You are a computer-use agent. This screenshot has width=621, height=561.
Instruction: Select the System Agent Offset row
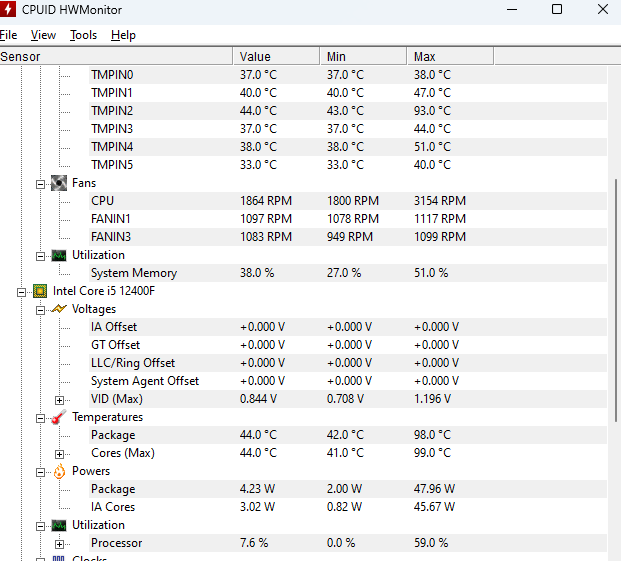[x=348, y=381]
